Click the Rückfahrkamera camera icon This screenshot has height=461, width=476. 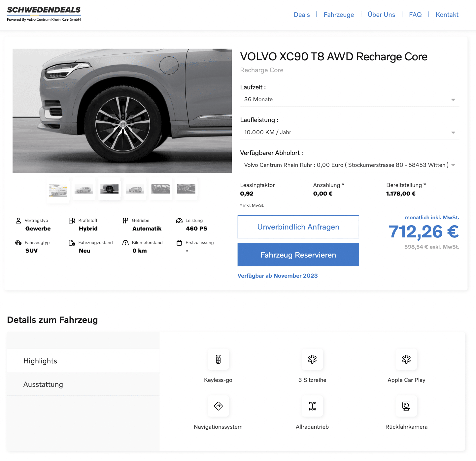406,406
